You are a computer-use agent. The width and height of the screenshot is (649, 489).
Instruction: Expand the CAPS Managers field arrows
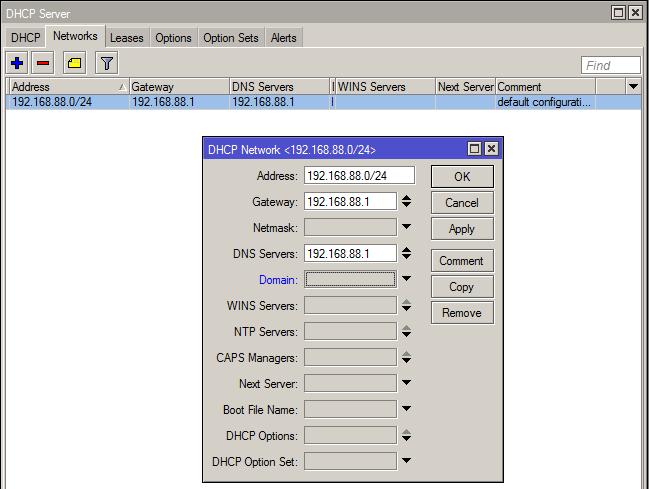(x=406, y=357)
